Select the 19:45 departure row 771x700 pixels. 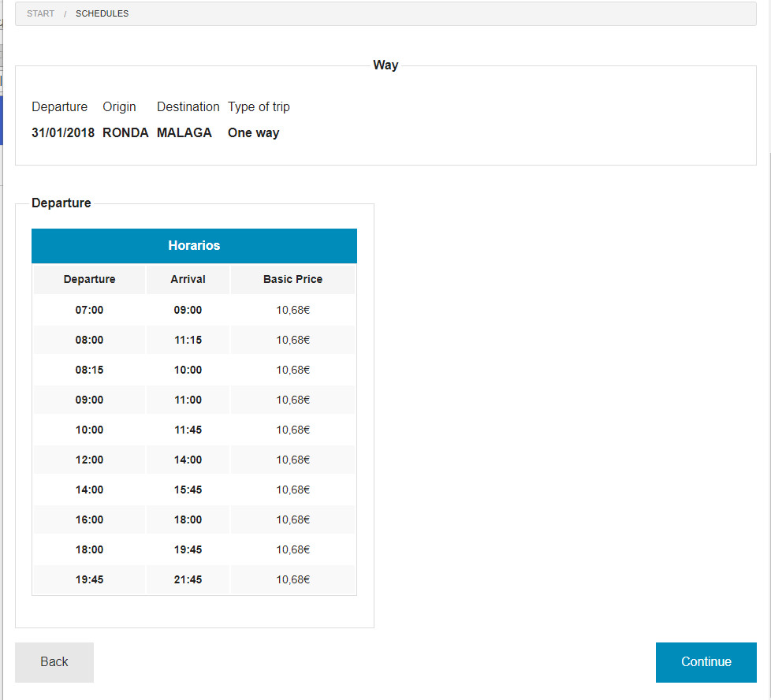click(89, 580)
